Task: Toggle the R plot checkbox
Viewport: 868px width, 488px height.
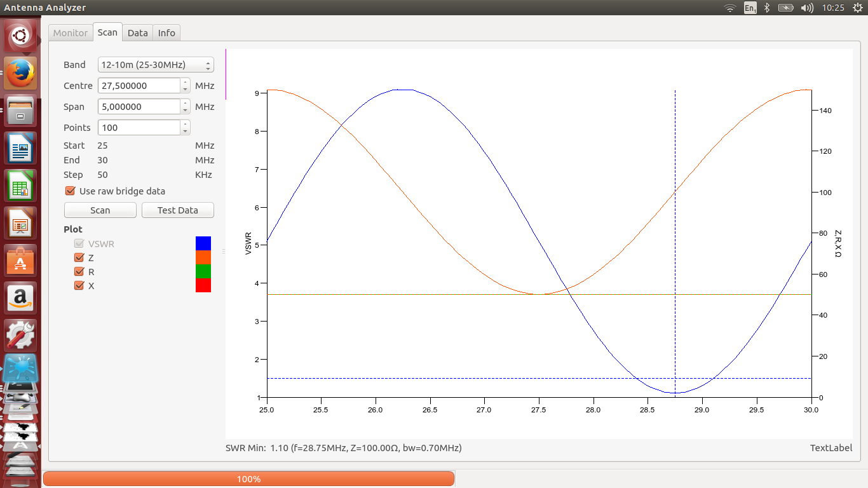Action: click(x=79, y=271)
